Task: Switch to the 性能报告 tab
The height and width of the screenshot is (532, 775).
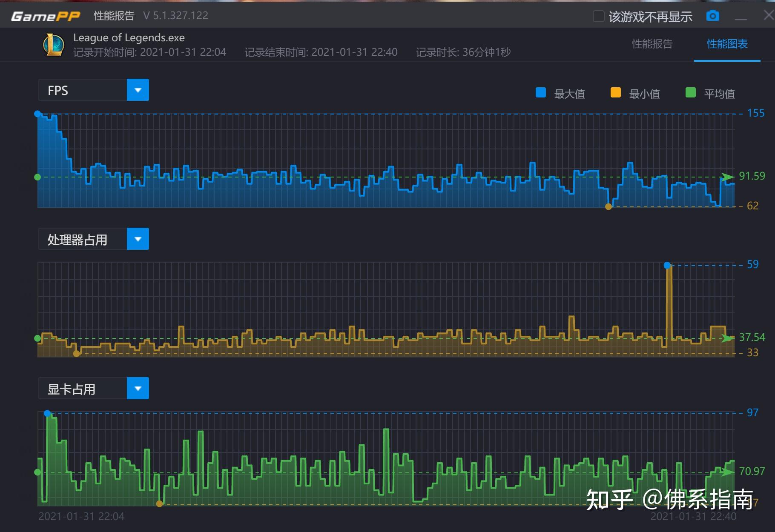Action: click(652, 44)
